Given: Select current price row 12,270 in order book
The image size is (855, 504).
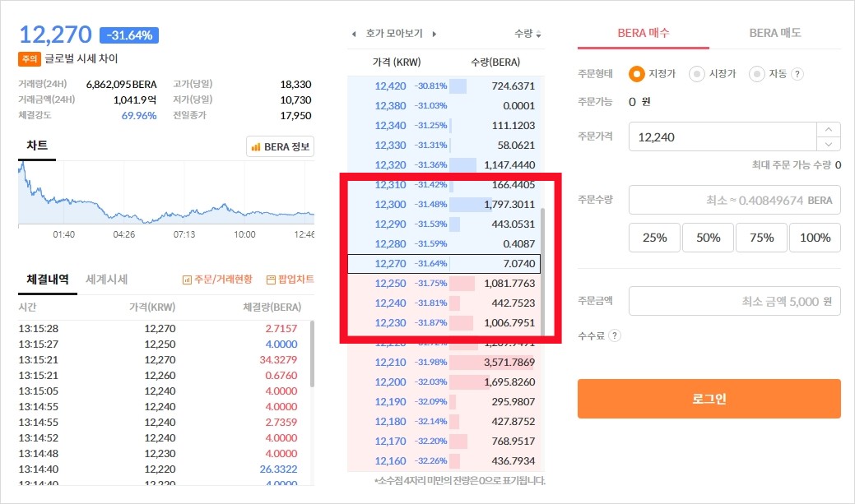Looking at the screenshot, I should [444, 264].
